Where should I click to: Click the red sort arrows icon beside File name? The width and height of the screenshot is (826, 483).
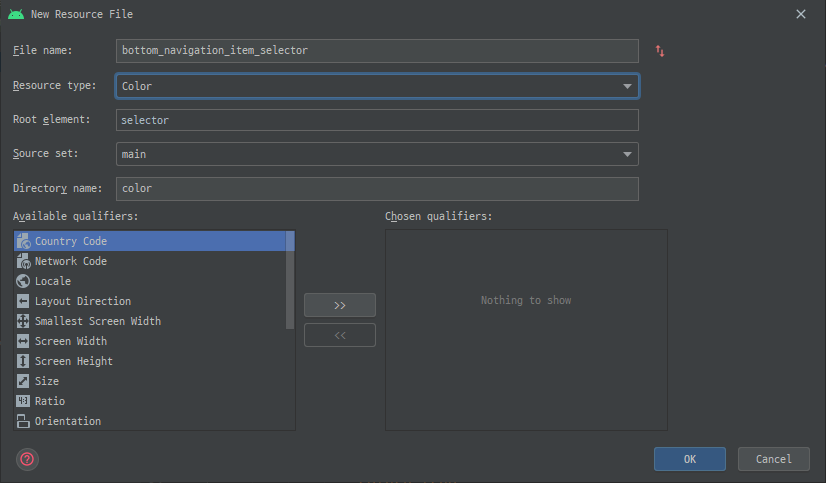[x=660, y=51]
